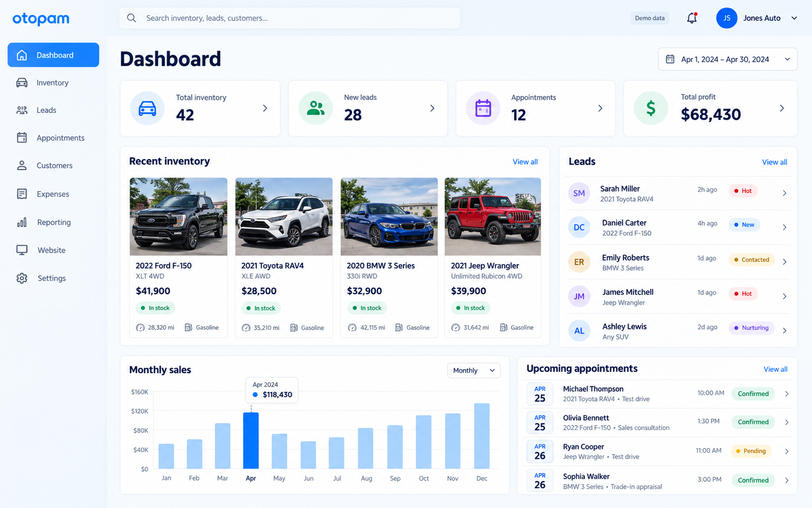Open the Monthly sales period dropdown

click(474, 370)
